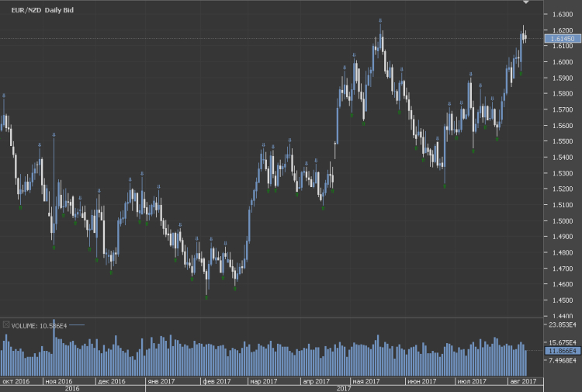582x392 pixels.
Task: Click the highlighted 11.856E4 volume value tag
Action: point(563,351)
